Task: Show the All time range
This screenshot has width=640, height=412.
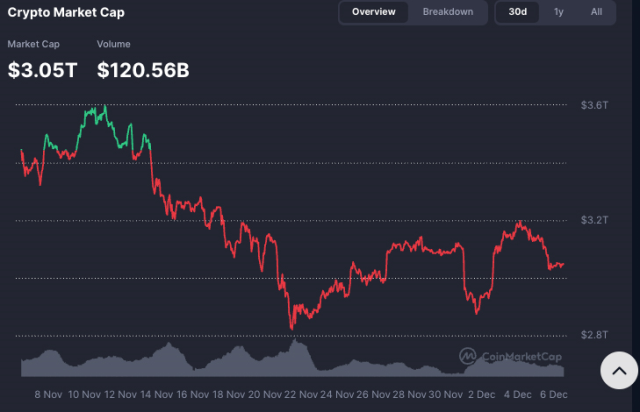Action: [596, 12]
